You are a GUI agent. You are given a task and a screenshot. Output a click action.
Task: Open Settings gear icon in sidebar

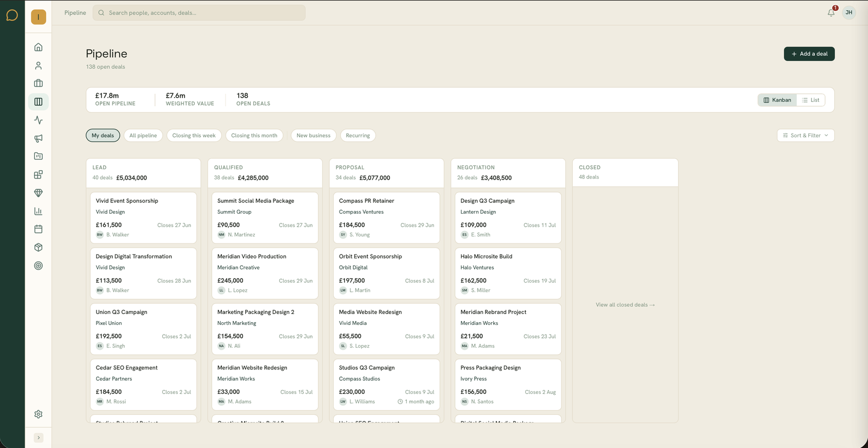click(x=39, y=414)
